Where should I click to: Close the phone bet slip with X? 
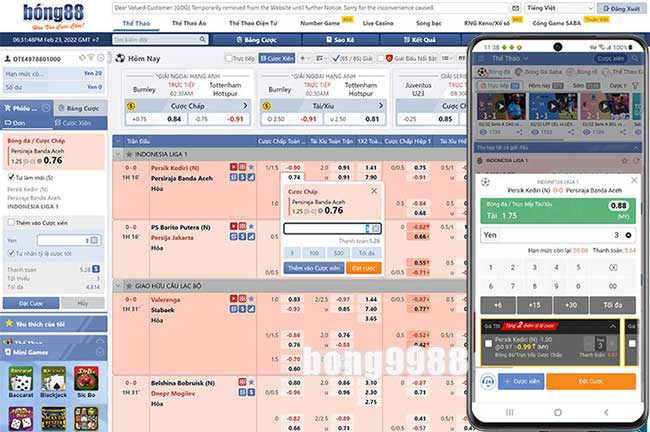634,180
